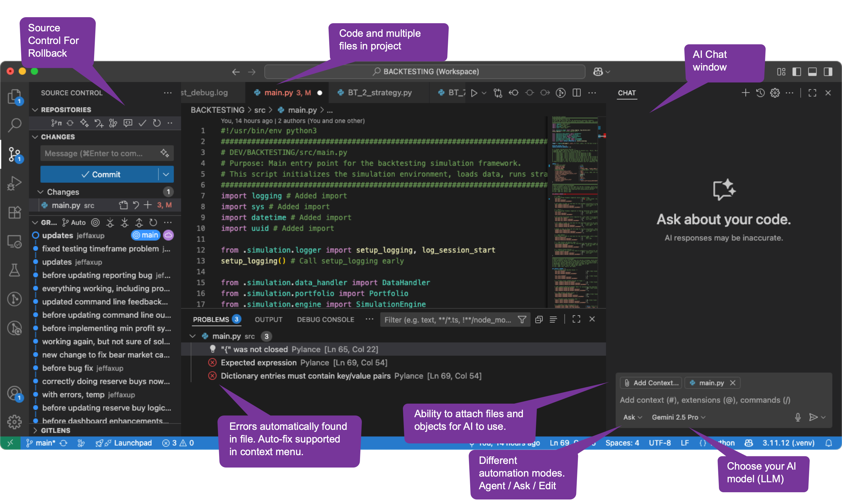Open the Gemini 2.5 Pro model picker
Image resolution: width=842 pixels, height=504 pixels.
(x=678, y=417)
